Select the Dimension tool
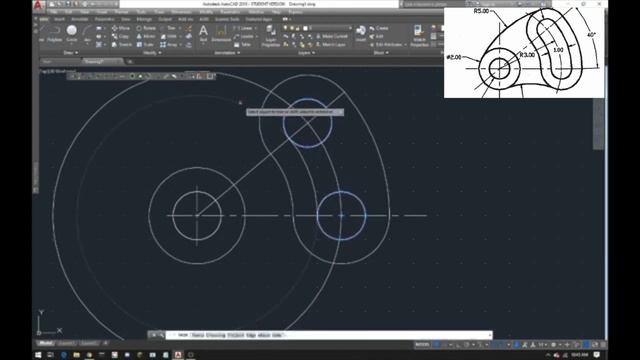This screenshot has width=640, height=360. 221,33
